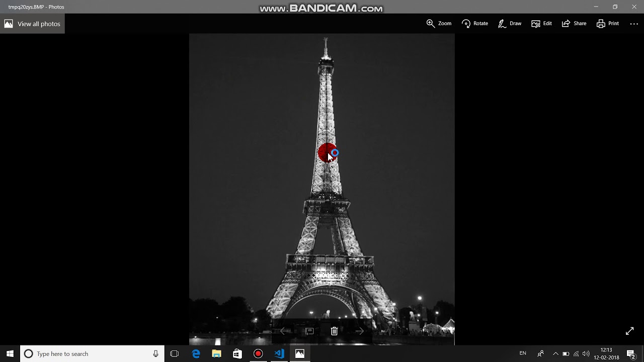Screen dimensions: 644x362
Task: Show hidden tray icons chevron
Action: [555, 353]
